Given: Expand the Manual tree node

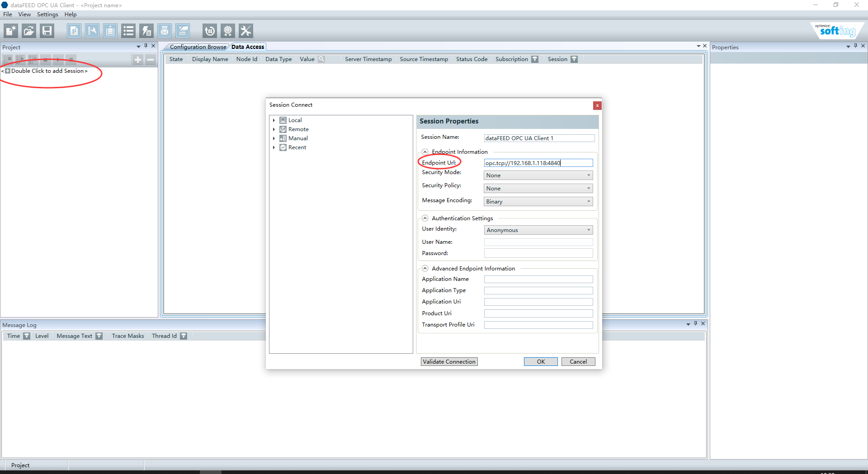Looking at the screenshot, I should click(x=274, y=138).
